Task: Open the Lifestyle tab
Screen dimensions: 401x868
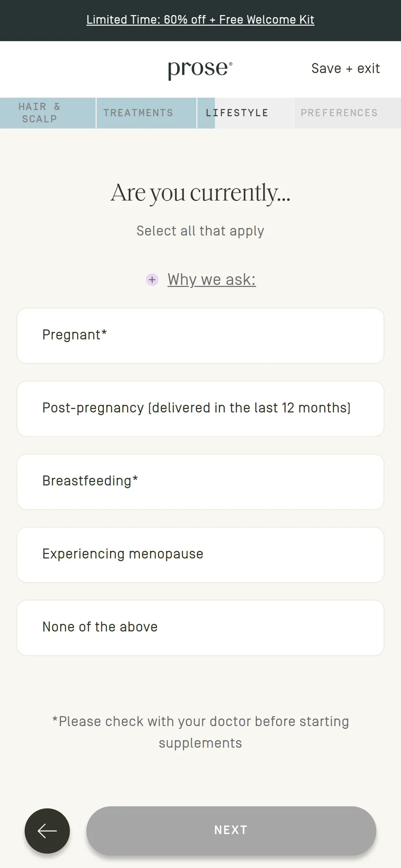Action: (x=246, y=113)
